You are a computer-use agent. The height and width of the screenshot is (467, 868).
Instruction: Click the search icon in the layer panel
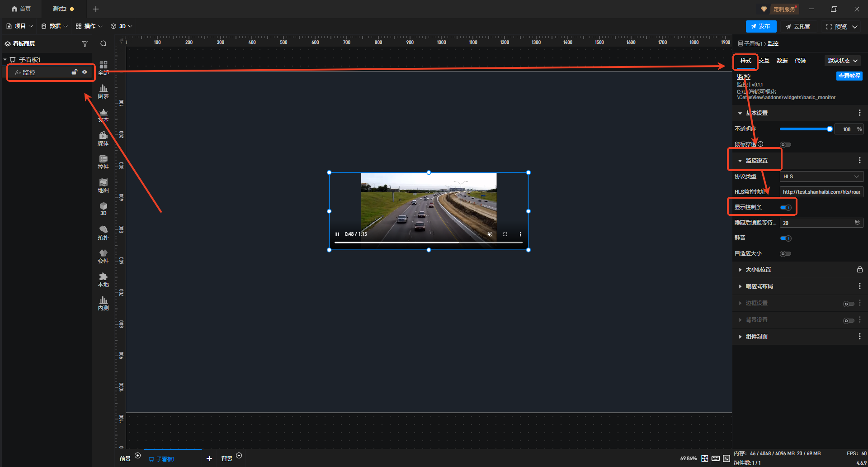[104, 44]
